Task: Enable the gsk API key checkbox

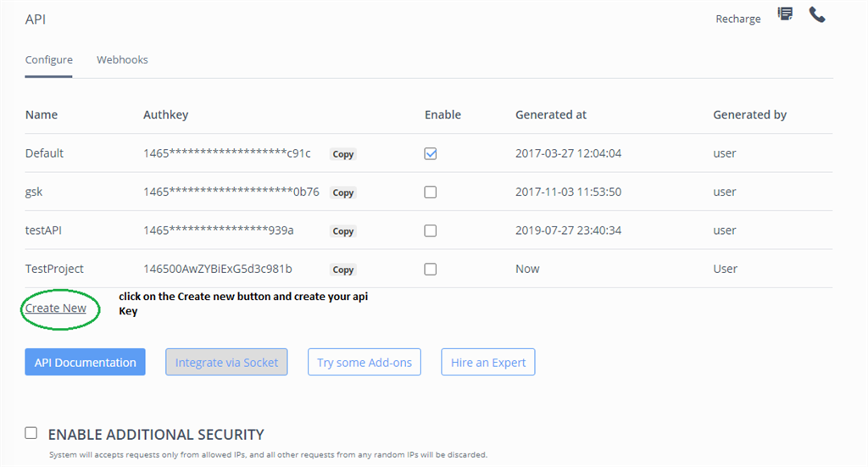Action: pos(431,192)
